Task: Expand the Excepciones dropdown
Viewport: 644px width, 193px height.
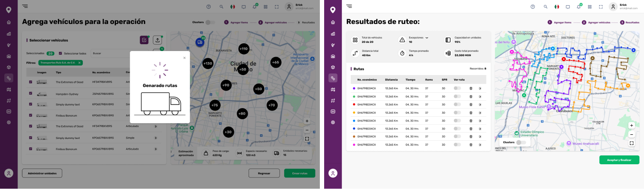Action: tap(427, 38)
